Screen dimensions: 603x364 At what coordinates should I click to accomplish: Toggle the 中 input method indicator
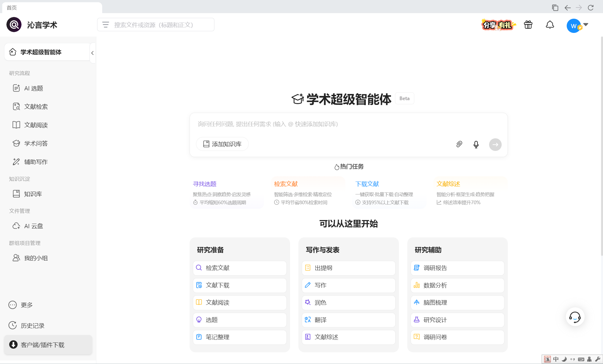[x=556, y=359]
